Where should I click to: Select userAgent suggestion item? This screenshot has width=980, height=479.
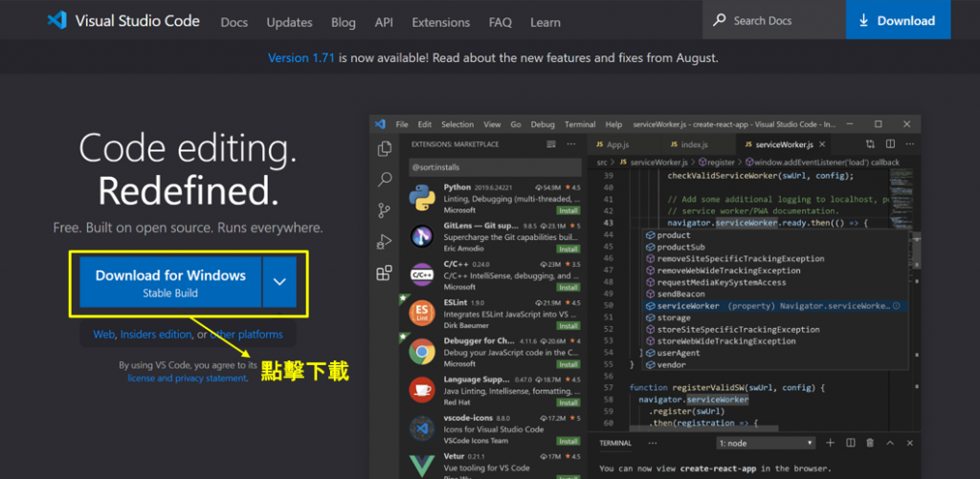click(775, 353)
